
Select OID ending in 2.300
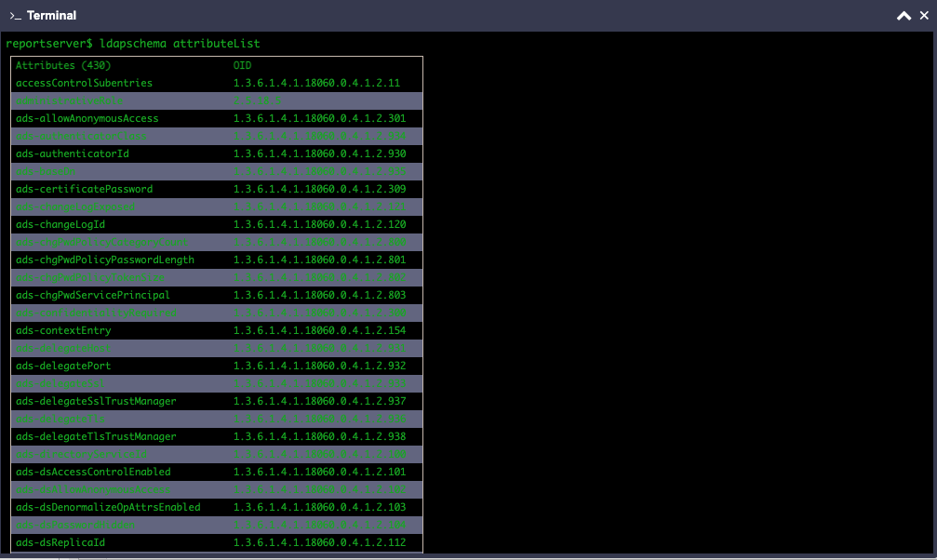pos(320,313)
